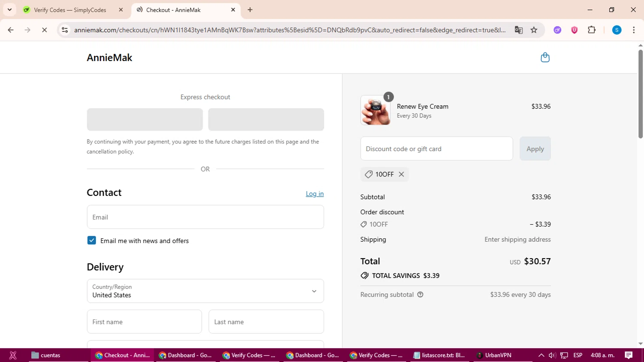The width and height of the screenshot is (644, 362).
Task: Stop loading the page
Action: [x=44, y=30]
